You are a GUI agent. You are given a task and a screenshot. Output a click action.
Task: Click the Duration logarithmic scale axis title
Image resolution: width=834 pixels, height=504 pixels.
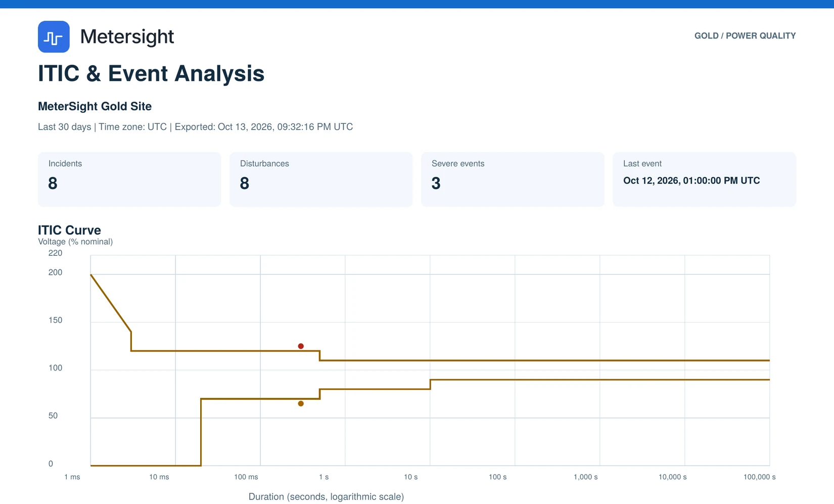326,497
